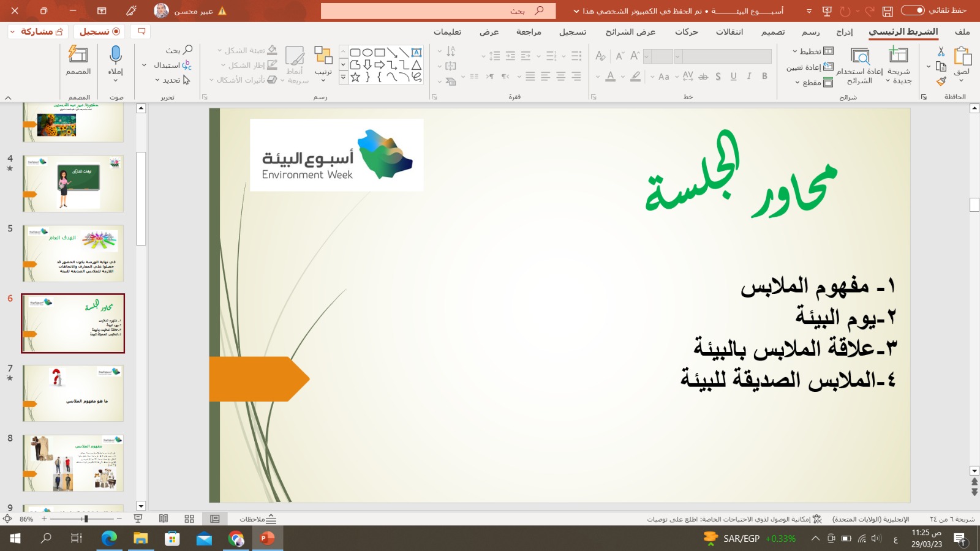Click Reset (إعادة تعيين) slide button

point(810,67)
